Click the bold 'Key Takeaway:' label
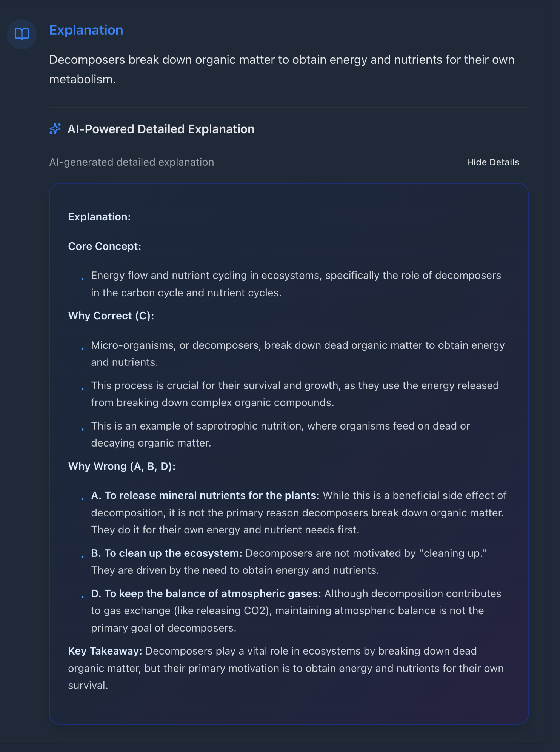Image resolution: width=560 pixels, height=752 pixels. 105,651
